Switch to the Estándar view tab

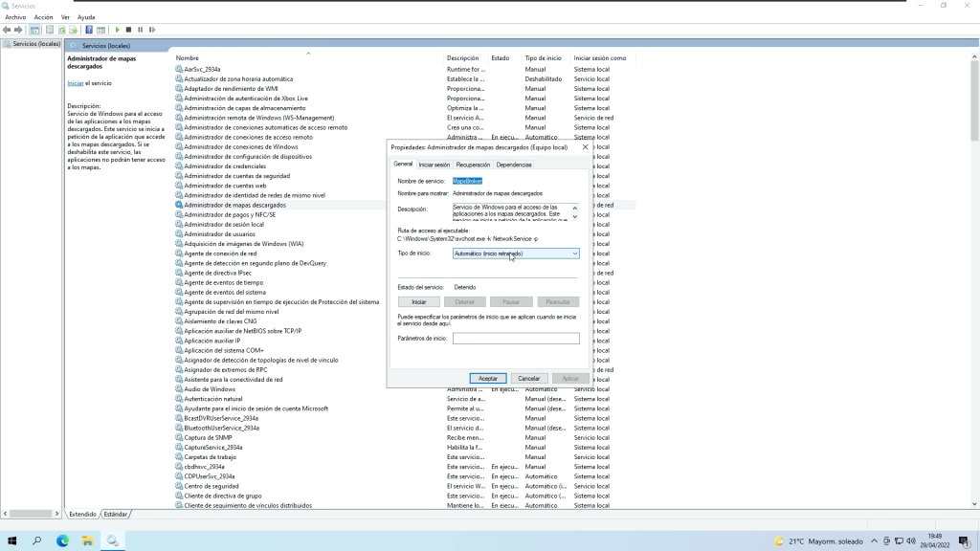click(116, 514)
